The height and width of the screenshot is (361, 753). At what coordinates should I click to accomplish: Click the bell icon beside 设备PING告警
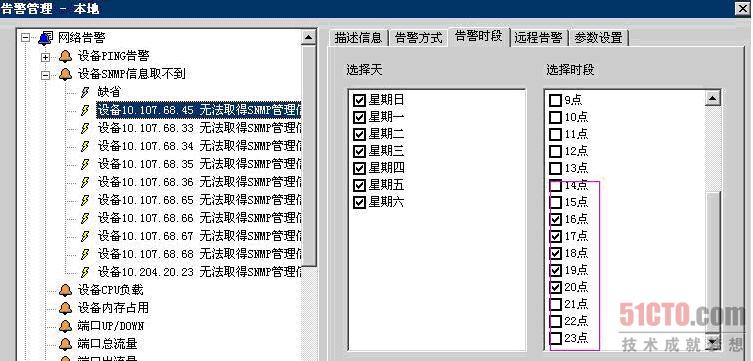(65, 56)
